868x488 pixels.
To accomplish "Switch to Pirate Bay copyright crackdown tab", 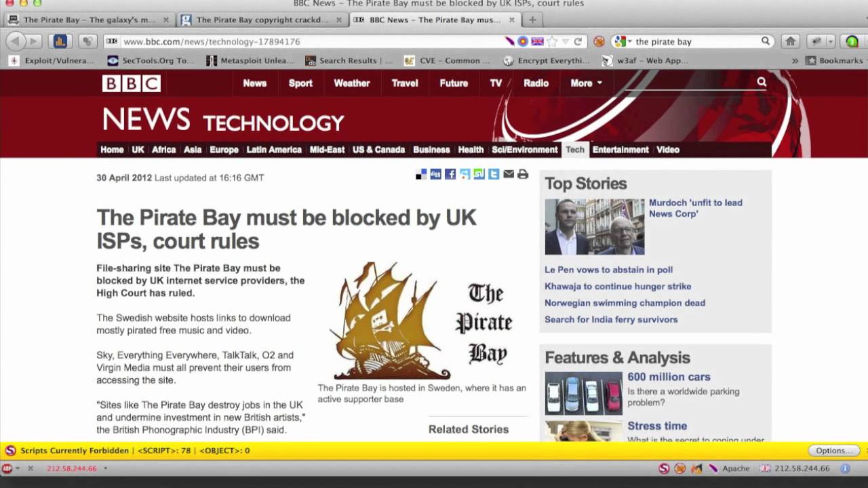I will 262,20.
